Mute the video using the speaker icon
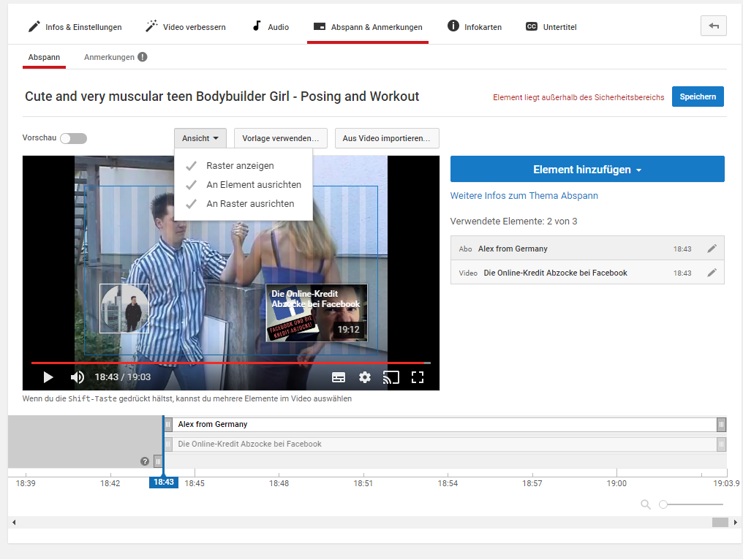 (x=77, y=377)
